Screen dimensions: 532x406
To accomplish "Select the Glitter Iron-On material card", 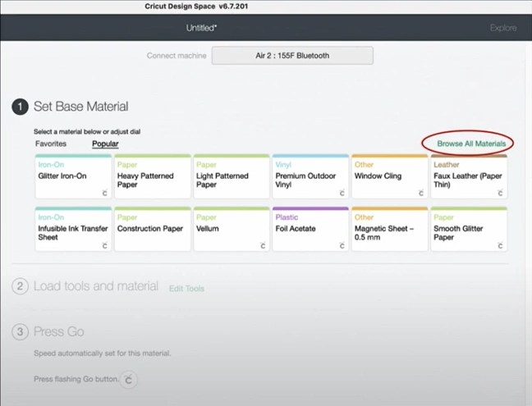I will (x=73, y=176).
